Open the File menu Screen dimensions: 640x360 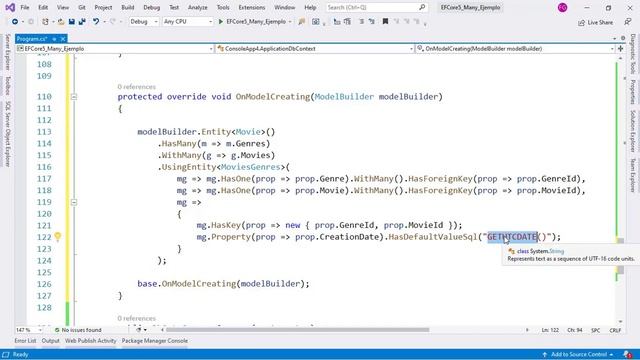pyautogui.click(x=24, y=7)
